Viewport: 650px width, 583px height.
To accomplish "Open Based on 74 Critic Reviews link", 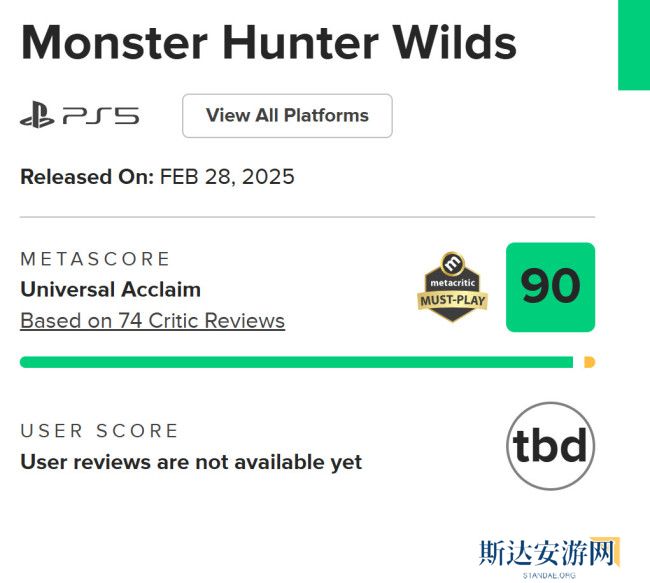I will [152, 321].
